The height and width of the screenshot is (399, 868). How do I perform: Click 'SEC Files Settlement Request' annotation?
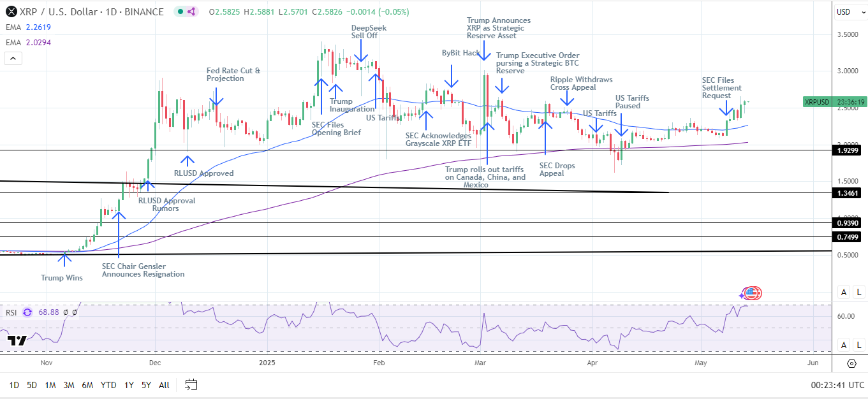click(722, 88)
